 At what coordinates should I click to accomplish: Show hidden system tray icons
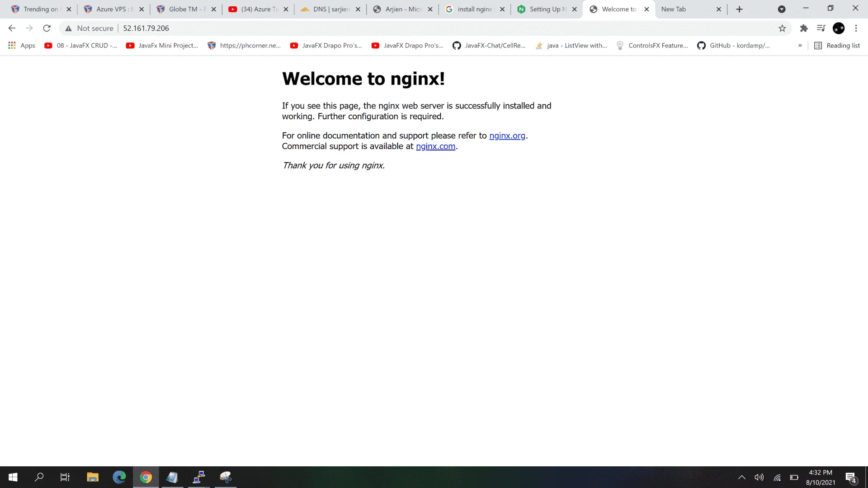[x=742, y=477]
